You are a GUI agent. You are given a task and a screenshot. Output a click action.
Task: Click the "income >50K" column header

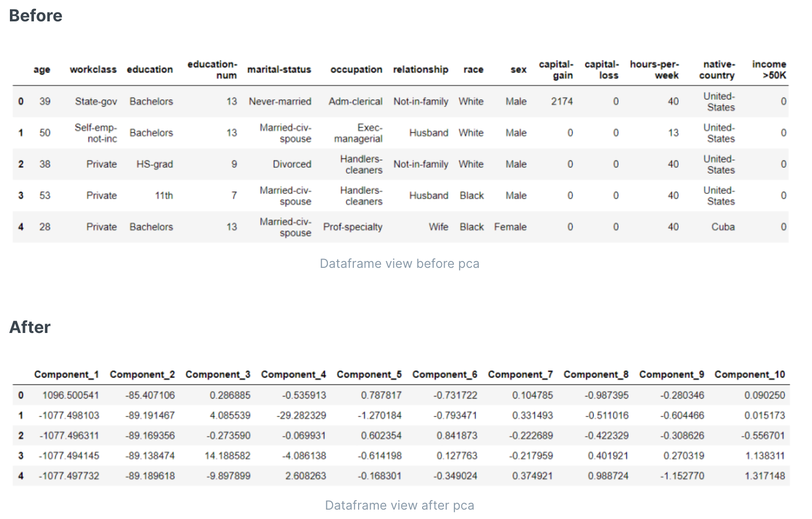click(x=769, y=69)
